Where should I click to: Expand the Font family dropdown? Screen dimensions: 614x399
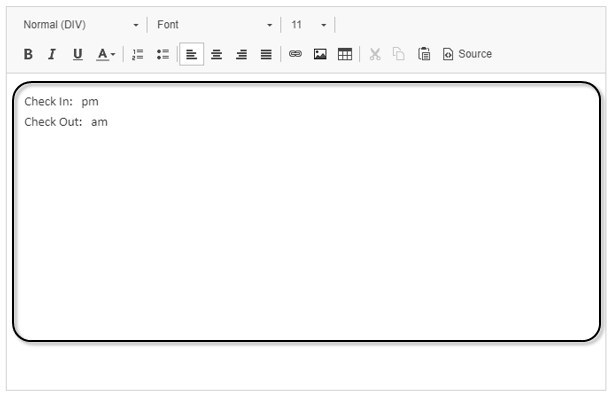pyautogui.click(x=215, y=25)
